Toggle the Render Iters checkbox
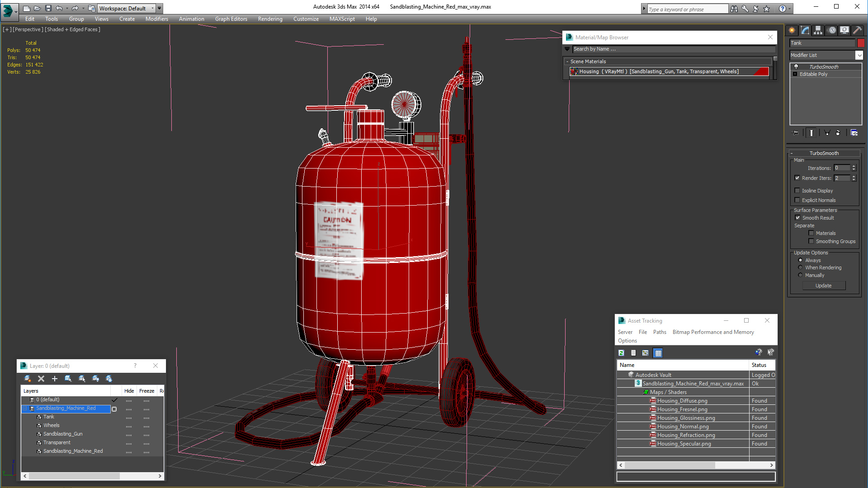Viewport: 868px width, 488px height. point(797,178)
